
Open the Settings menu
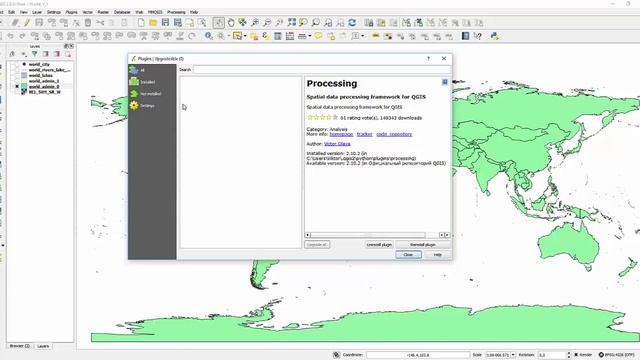coord(53,12)
